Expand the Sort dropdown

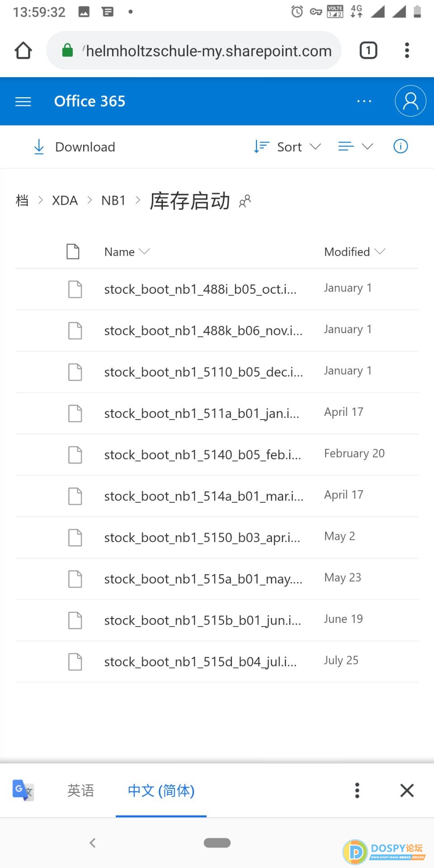(288, 147)
